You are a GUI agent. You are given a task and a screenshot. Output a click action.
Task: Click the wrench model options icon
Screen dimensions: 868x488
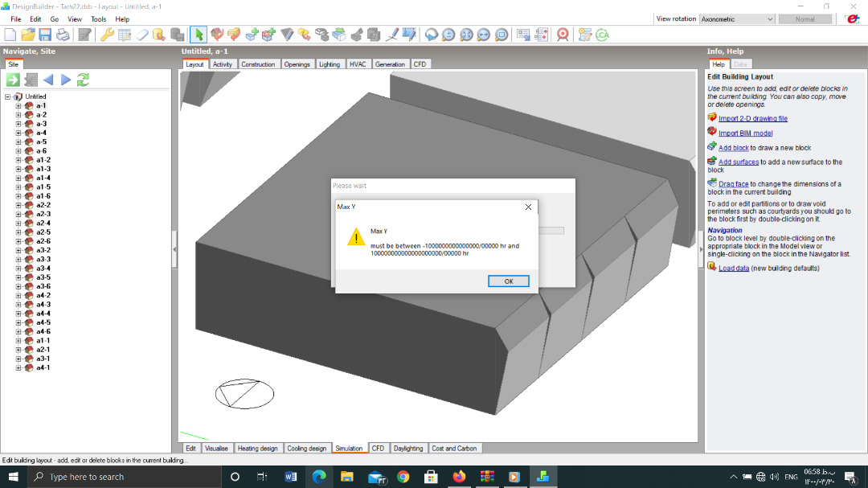[107, 35]
